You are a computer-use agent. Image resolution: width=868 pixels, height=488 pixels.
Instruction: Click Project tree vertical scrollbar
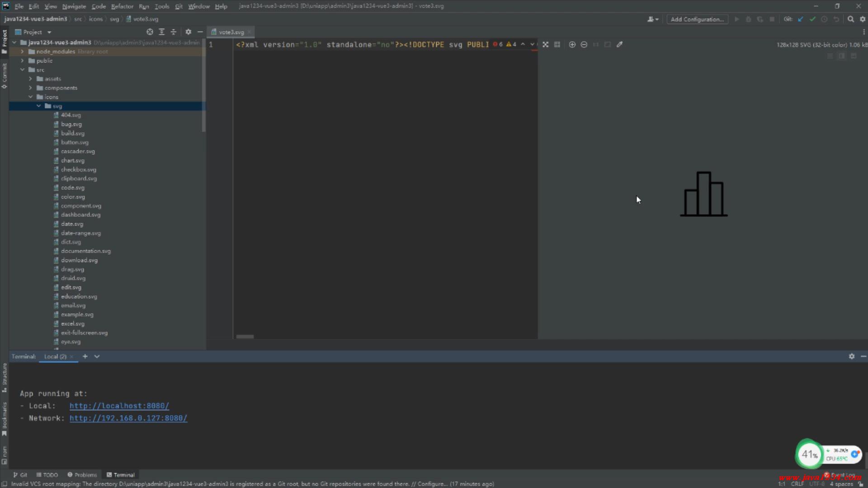pyautogui.click(x=204, y=86)
